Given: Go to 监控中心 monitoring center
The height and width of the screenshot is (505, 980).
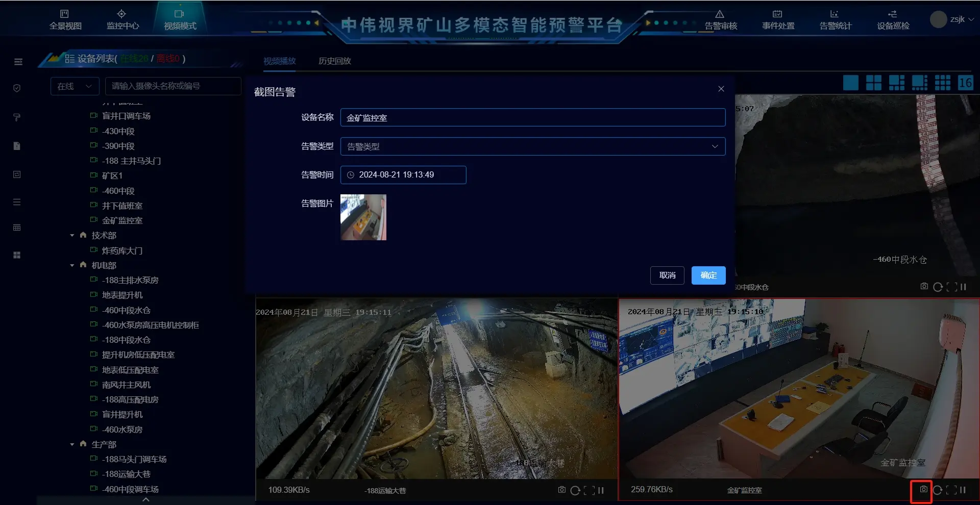Looking at the screenshot, I should (122, 19).
